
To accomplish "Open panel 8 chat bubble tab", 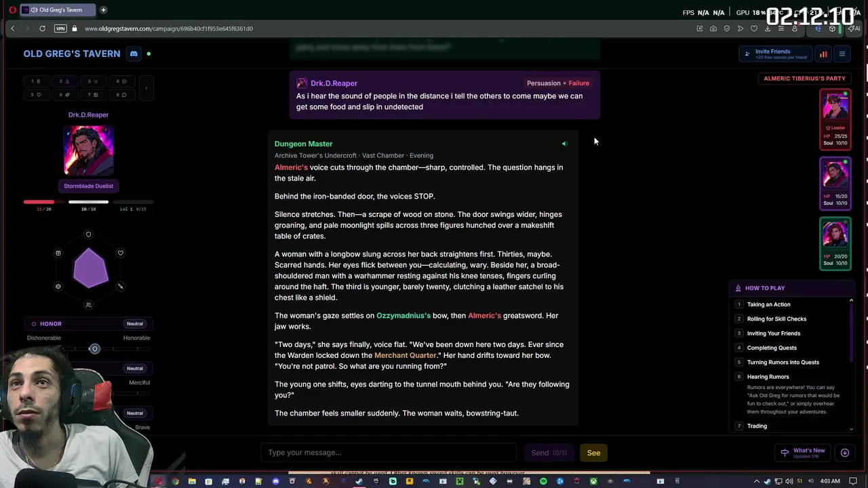I will pyautogui.click(x=121, y=95).
